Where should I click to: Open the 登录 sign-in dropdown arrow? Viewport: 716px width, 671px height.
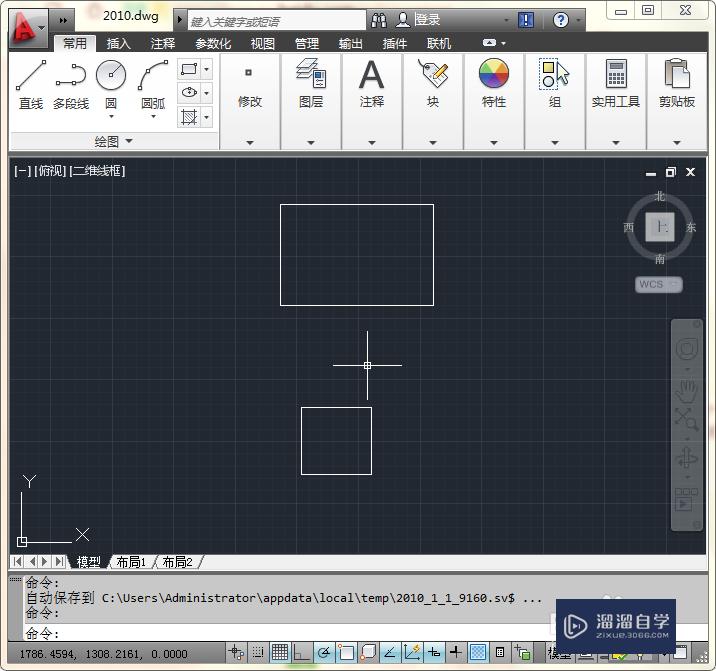coord(506,20)
